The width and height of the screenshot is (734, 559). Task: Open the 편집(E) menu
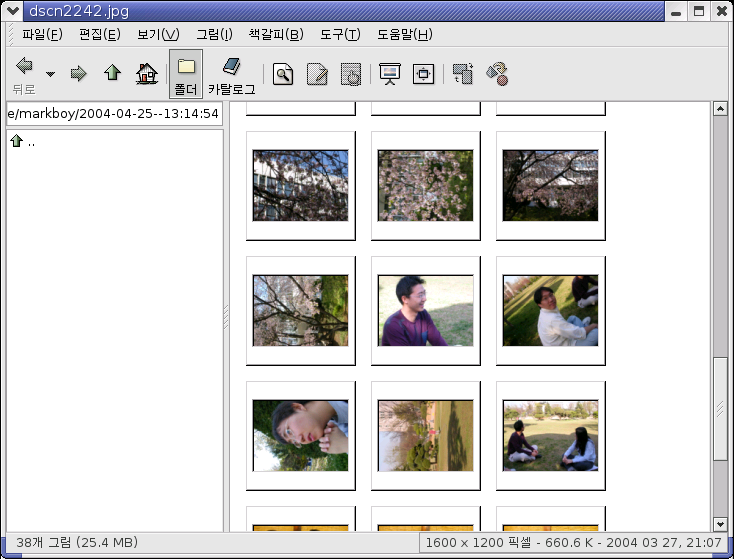[99, 34]
